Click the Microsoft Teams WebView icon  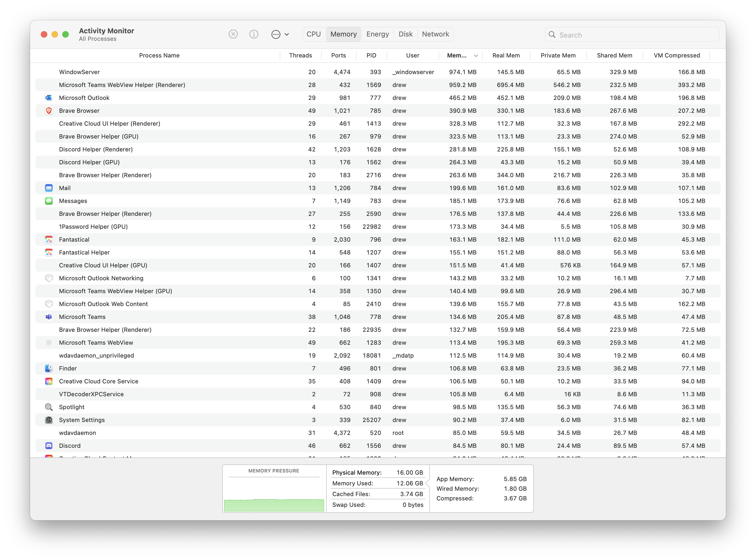coord(49,342)
